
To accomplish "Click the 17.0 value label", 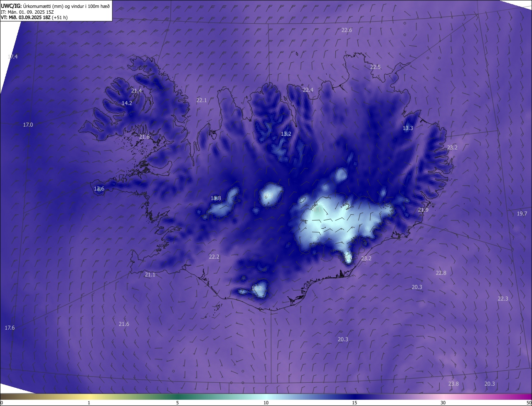I will [x=28, y=125].
